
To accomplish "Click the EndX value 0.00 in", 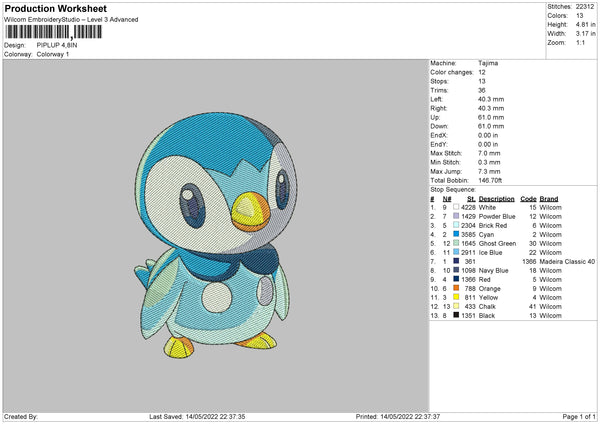I will coord(488,135).
